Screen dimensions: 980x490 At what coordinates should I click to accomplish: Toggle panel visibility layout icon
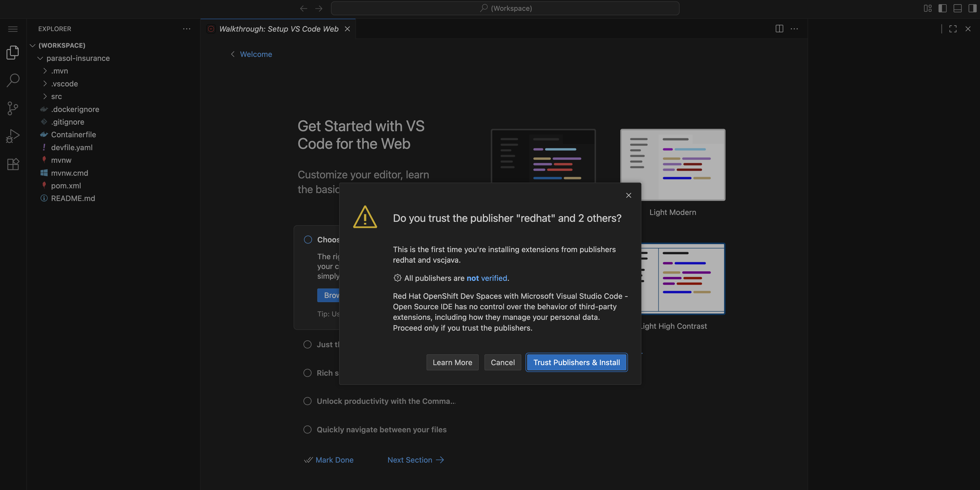pos(957,8)
